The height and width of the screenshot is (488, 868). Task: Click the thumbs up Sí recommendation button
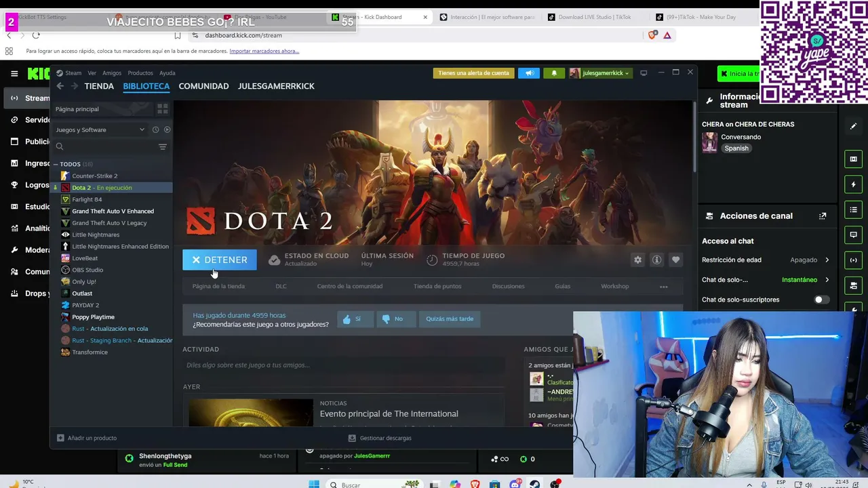pyautogui.click(x=355, y=319)
